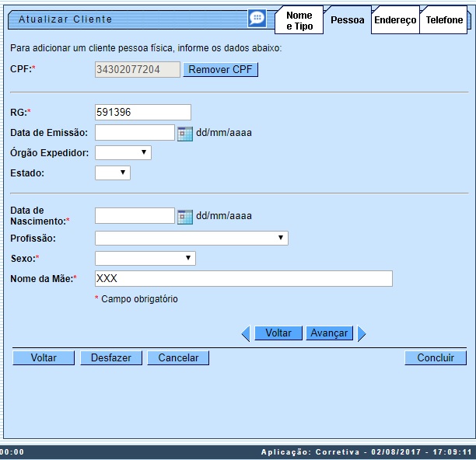Click the bottom-left Voltar button
The height and width of the screenshot is (460, 476).
tap(44, 358)
